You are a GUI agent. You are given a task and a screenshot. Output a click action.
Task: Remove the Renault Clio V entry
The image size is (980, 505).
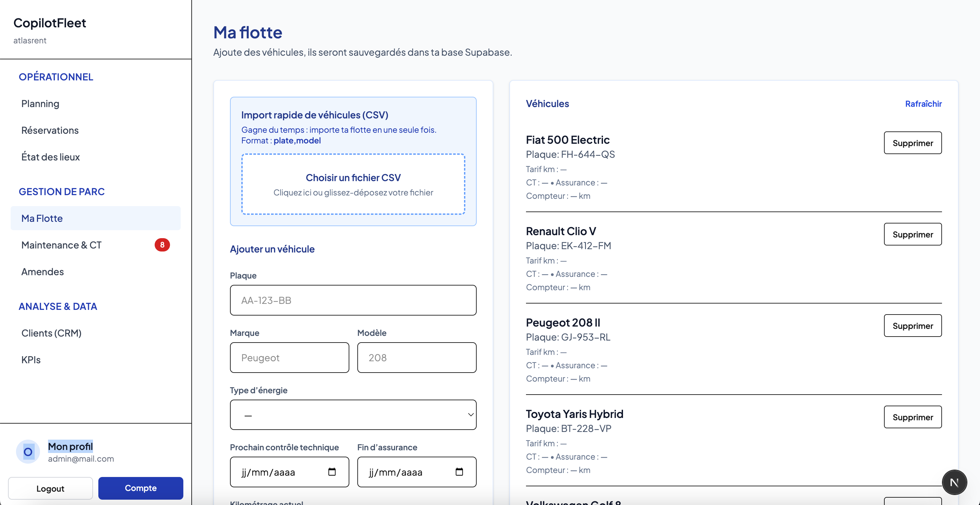click(x=912, y=234)
